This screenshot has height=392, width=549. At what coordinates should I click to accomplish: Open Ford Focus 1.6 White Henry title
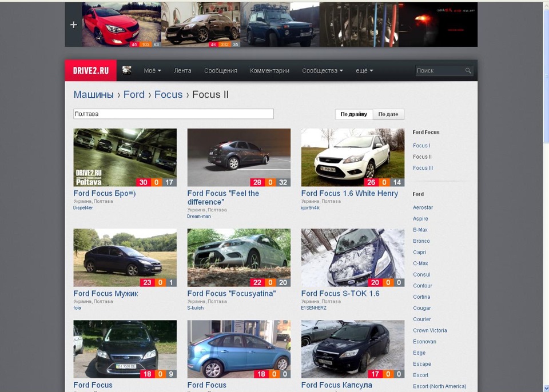pos(349,193)
